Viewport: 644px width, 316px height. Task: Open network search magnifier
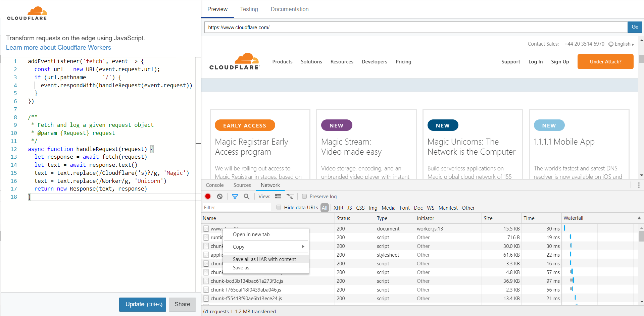247,197
